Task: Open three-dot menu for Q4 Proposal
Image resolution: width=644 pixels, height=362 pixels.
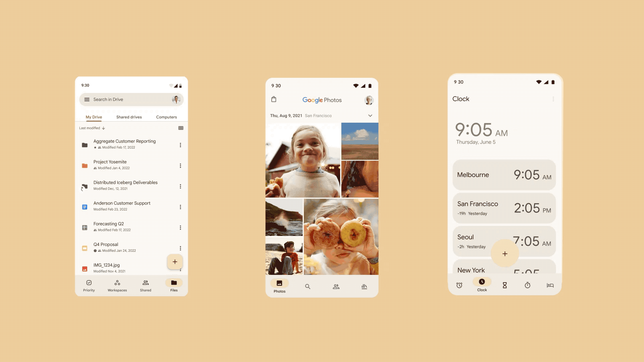Action: [180, 248]
